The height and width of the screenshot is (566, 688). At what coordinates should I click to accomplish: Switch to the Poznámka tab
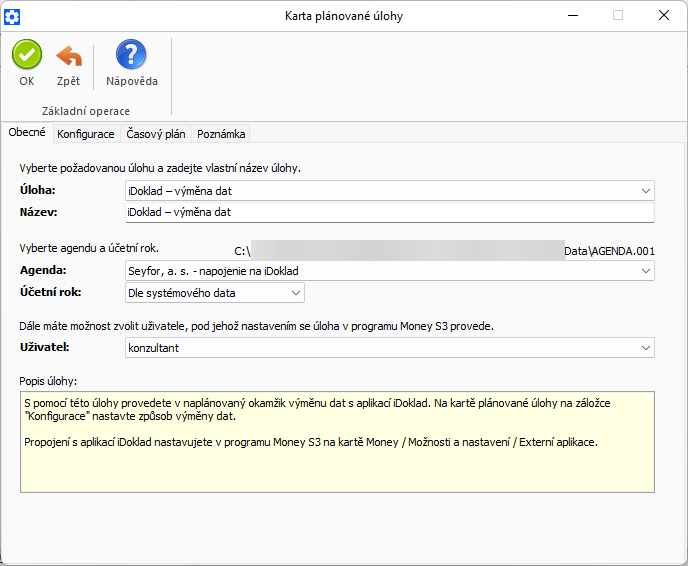221,134
